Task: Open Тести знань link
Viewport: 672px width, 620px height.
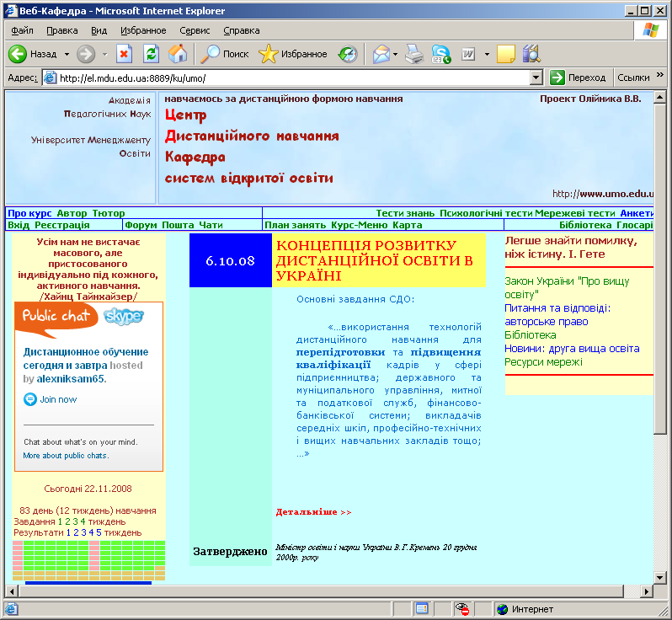Action: point(405,213)
